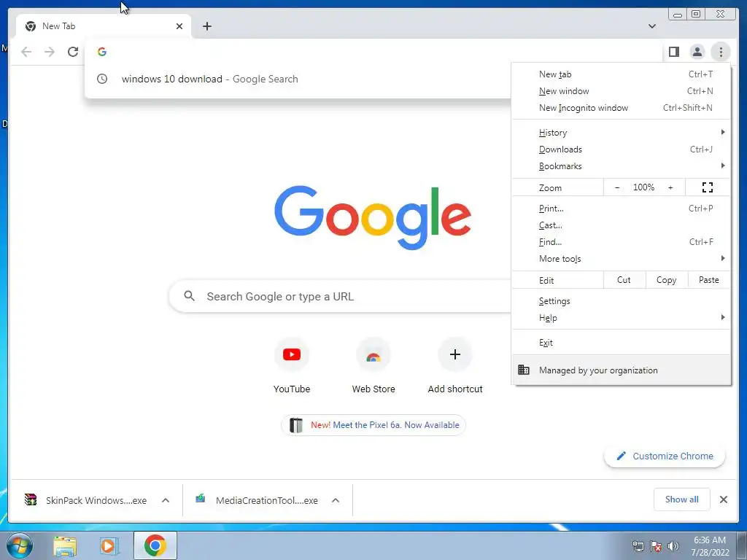Open Downloads from the menu

(622, 149)
